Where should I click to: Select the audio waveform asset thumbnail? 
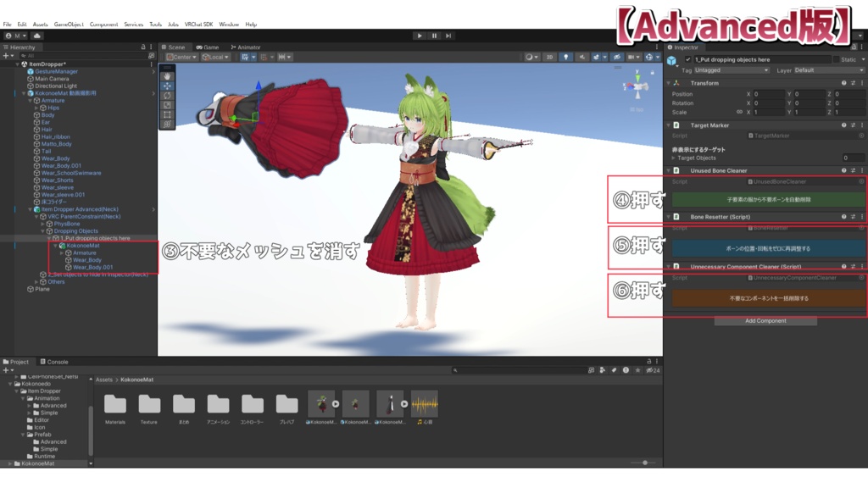point(424,404)
